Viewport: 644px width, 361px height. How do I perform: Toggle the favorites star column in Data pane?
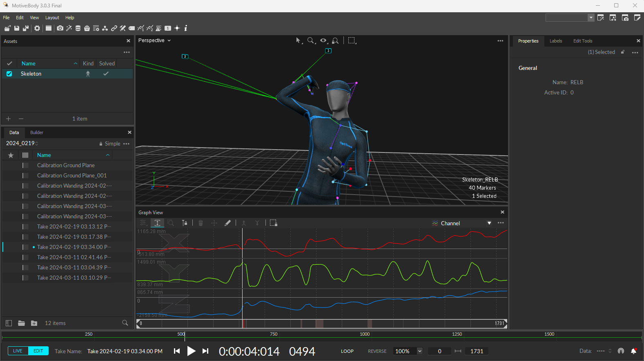tap(11, 155)
